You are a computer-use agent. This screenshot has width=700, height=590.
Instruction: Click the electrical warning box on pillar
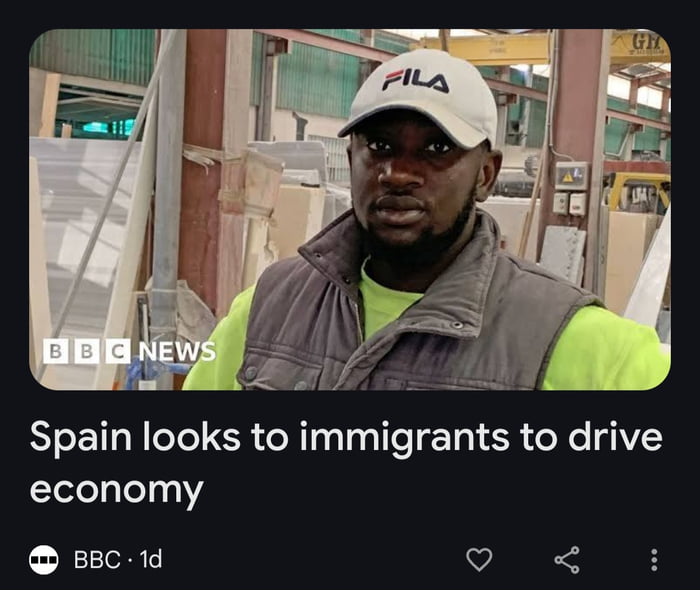[x=571, y=176]
